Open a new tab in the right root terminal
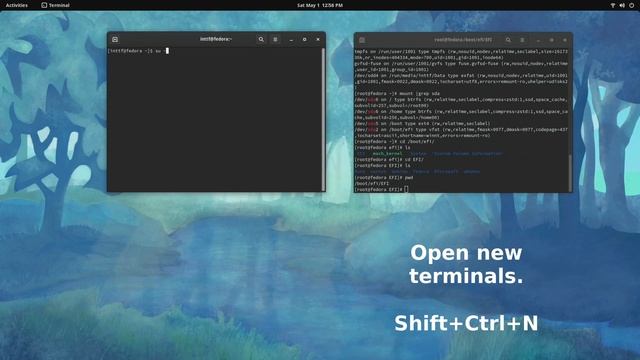 click(362, 40)
